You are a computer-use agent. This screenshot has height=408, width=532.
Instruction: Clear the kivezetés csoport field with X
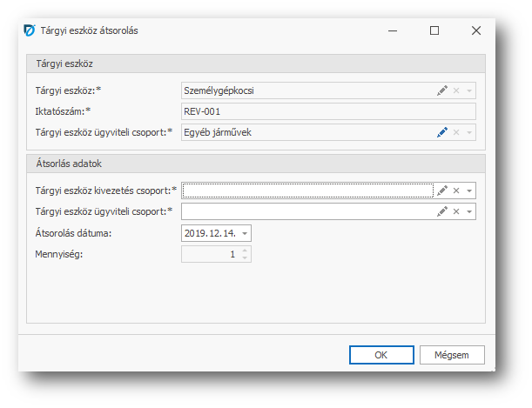tap(456, 191)
